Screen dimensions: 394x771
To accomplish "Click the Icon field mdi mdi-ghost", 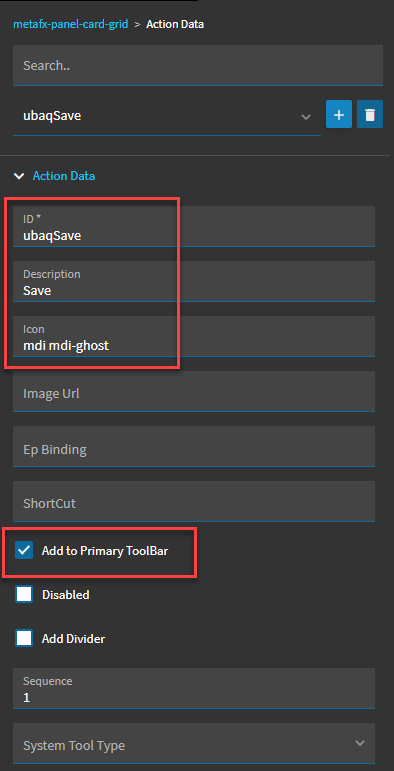I will (194, 336).
